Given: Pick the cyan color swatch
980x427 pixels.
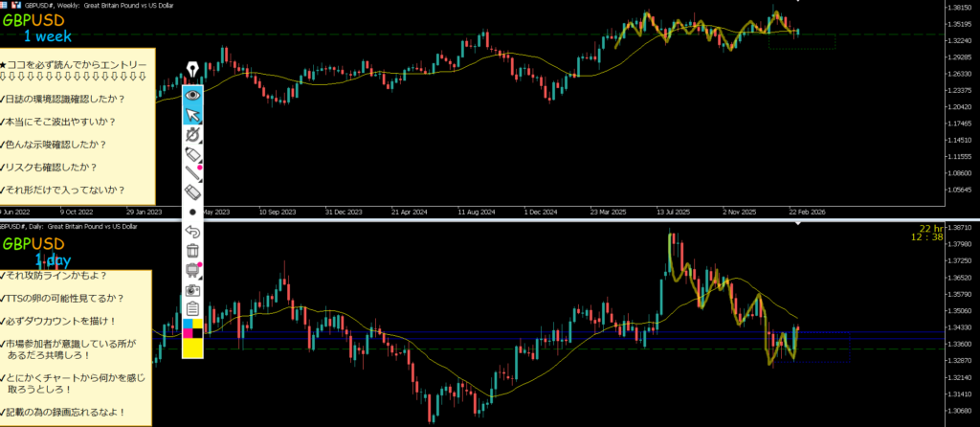Looking at the screenshot, I should tap(188, 324).
